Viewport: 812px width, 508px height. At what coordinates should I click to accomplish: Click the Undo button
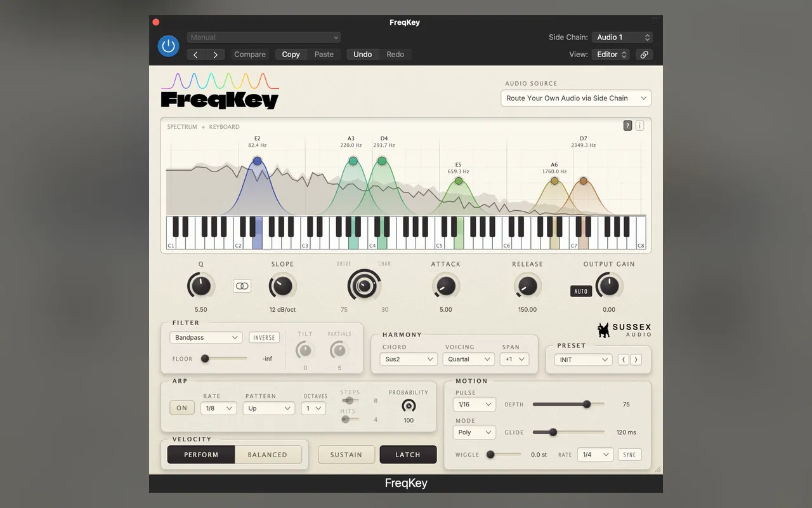363,55
